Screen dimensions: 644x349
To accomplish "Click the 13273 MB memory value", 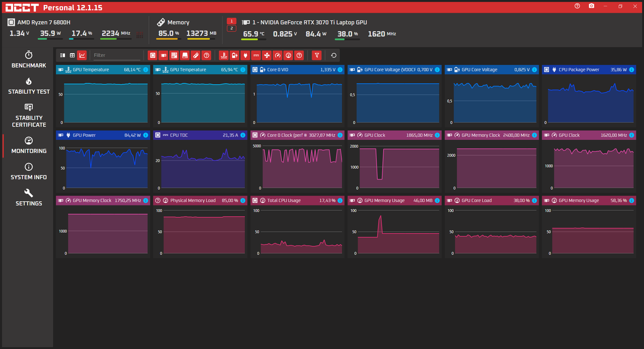I will tap(201, 34).
